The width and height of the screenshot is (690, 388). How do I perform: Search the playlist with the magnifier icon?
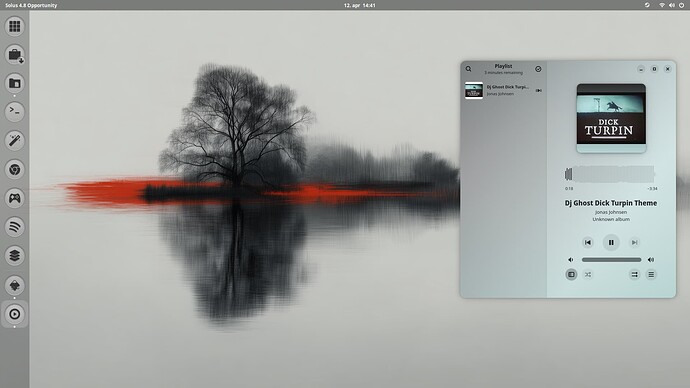[468, 69]
